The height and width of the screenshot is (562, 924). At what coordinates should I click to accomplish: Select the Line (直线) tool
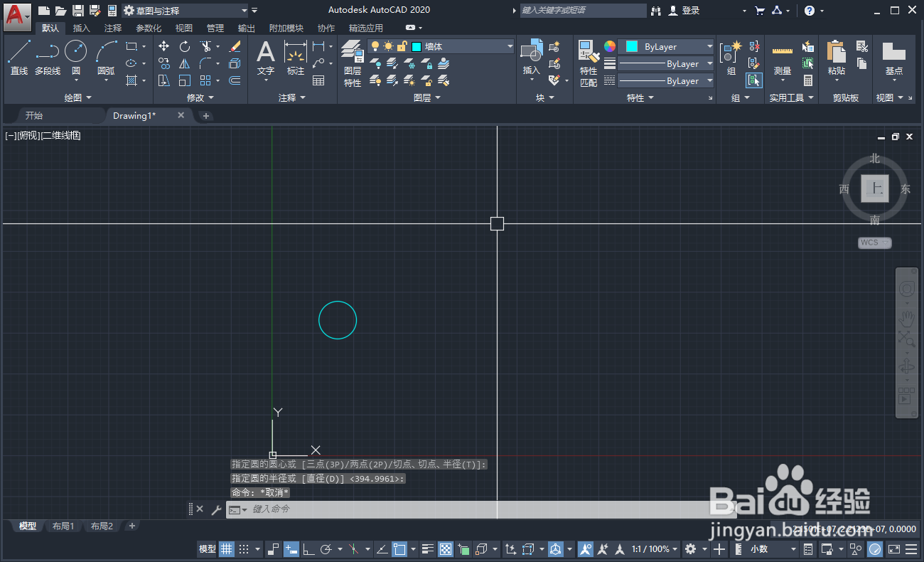point(19,57)
